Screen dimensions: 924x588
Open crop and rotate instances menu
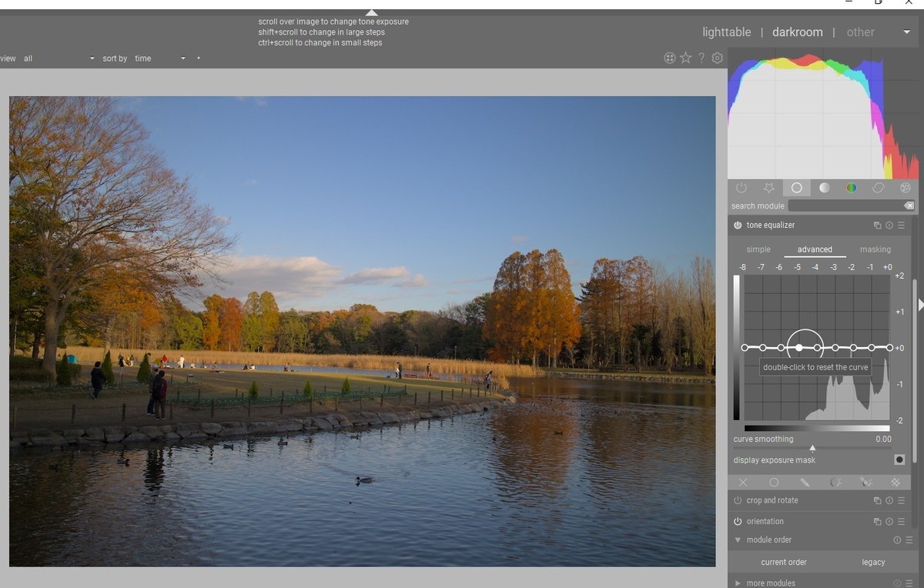tap(877, 500)
